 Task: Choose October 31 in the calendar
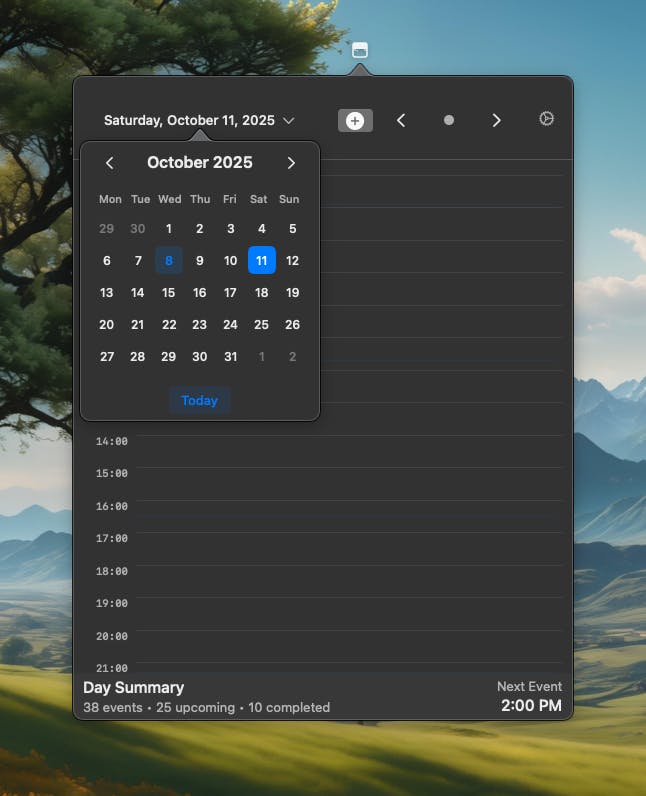click(x=230, y=356)
